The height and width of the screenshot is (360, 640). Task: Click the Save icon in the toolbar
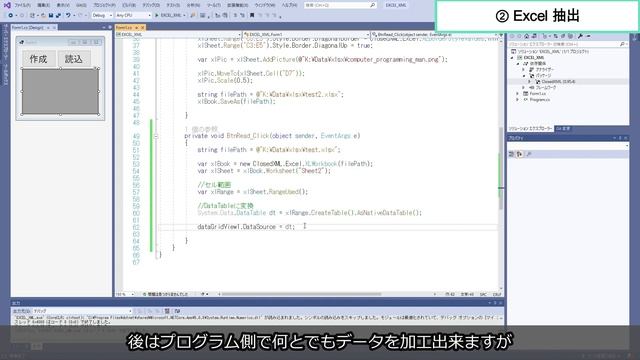(51, 15)
